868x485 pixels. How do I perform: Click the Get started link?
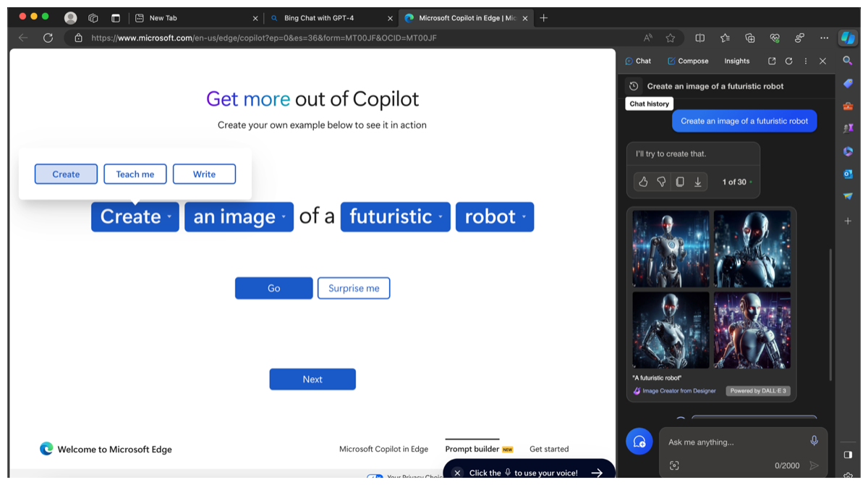point(548,449)
